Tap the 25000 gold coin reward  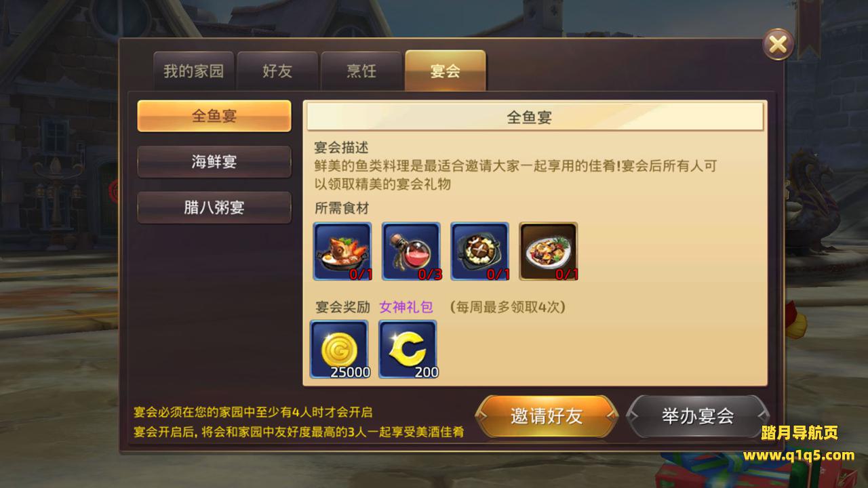(x=339, y=349)
